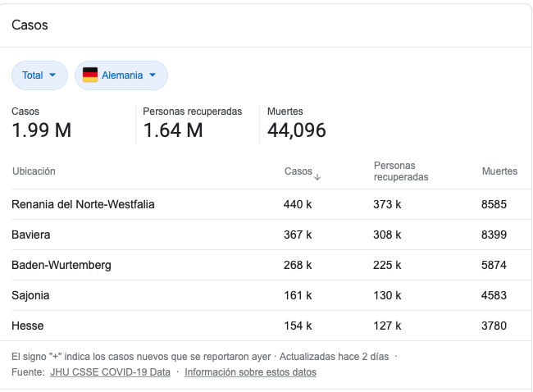
Task: Select the Baviera row name
Action: (31, 235)
